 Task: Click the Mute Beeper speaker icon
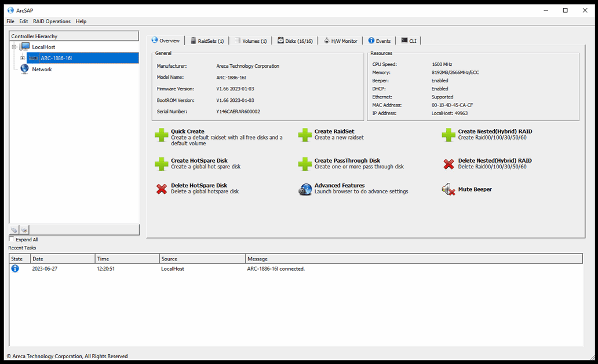click(x=448, y=189)
